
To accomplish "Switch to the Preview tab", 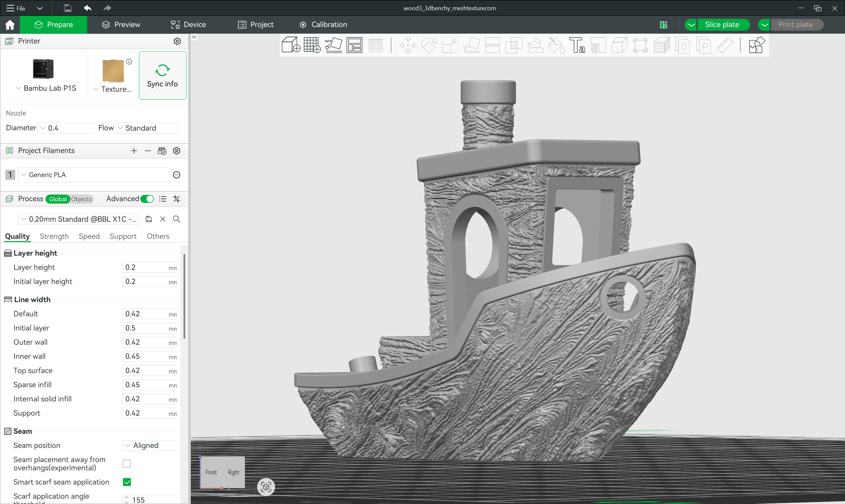I will pos(121,24).
